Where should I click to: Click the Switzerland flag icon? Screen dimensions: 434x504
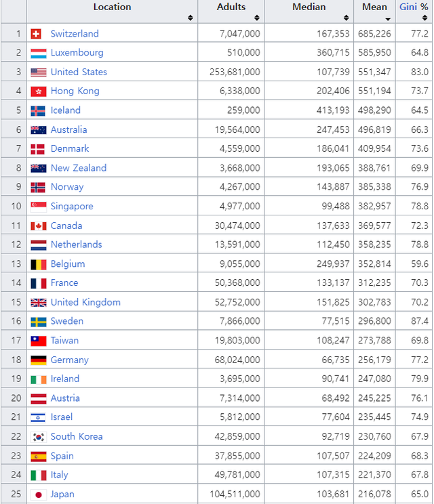(x=37, y=34)
